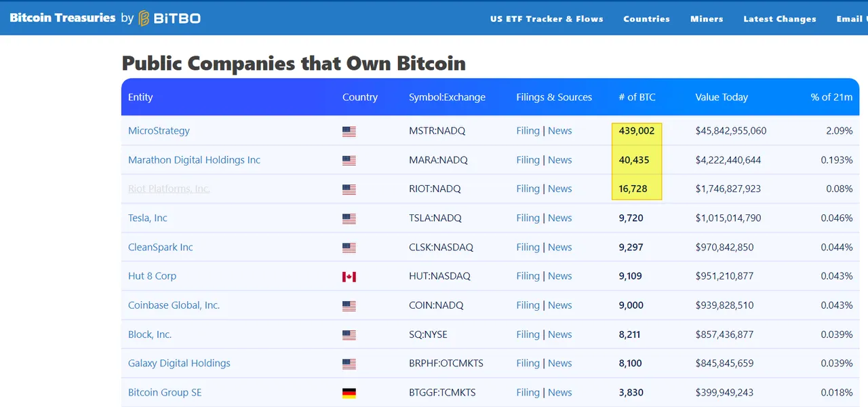The height and width of the screenshot is (407, 868).
Task: Open Filing link for Tesla
Action: tap(528, 218)
